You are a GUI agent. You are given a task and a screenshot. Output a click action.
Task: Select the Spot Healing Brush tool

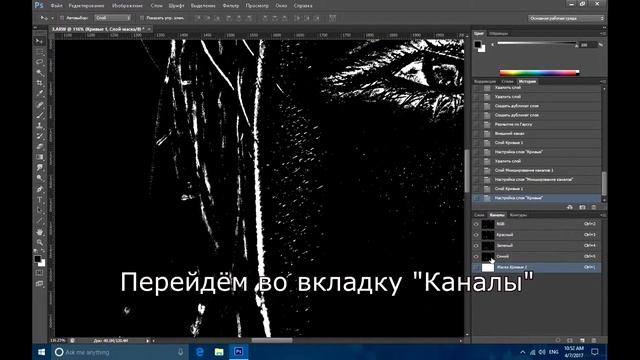point(40,104)
